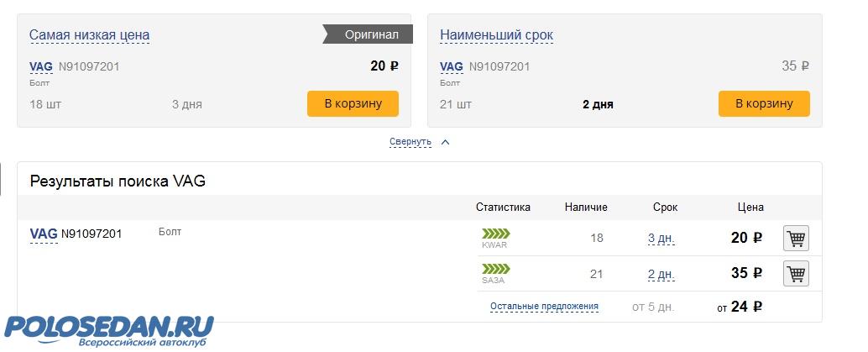Open VAG brand link in search results row

click(44, 234)
